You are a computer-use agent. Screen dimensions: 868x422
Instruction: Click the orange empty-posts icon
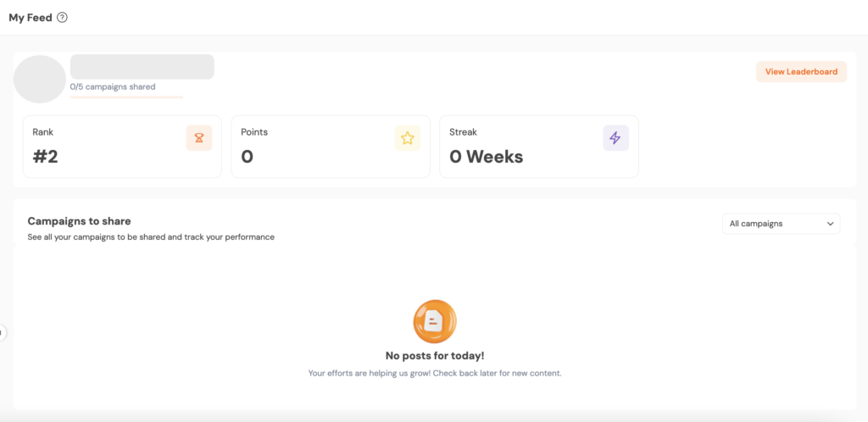pos(434,320)
